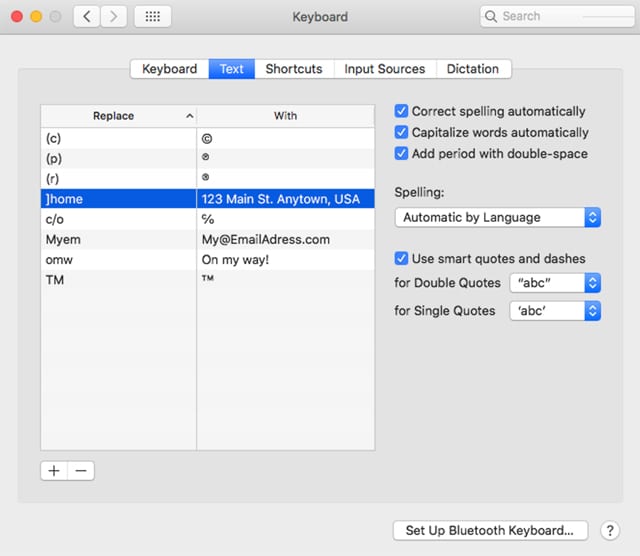
Task: Open the Input Sources tab
Action: tap(385, 69)
